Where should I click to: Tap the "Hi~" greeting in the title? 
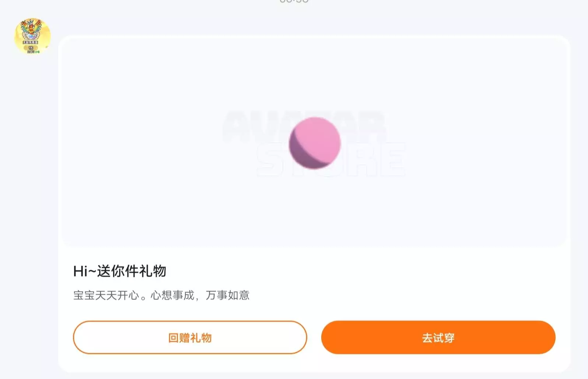84,271
